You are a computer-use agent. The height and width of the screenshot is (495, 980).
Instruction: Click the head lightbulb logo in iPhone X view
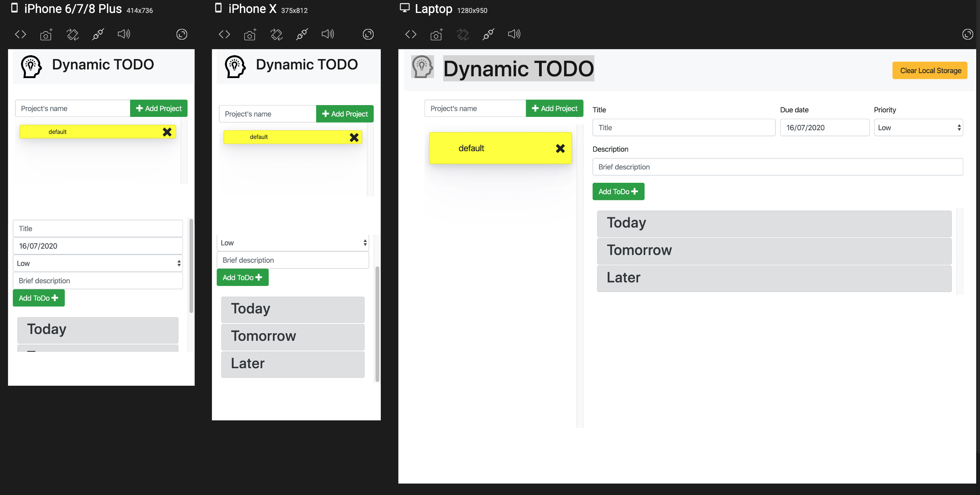(x=235, y=66)
